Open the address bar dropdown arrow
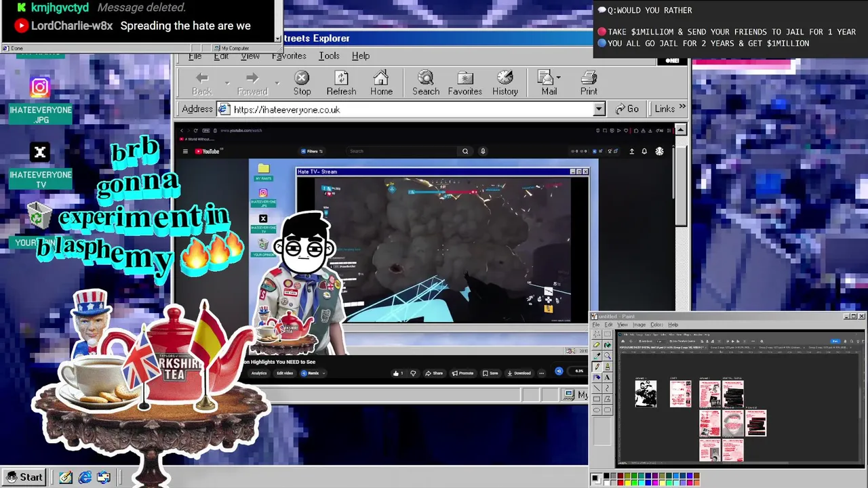 click(599, 109)
